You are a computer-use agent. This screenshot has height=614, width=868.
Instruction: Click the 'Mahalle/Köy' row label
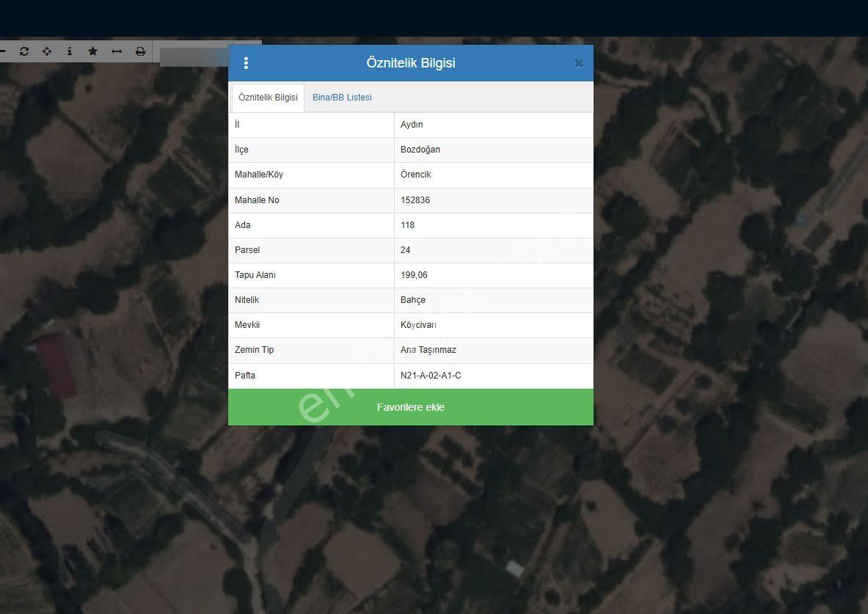258,175
